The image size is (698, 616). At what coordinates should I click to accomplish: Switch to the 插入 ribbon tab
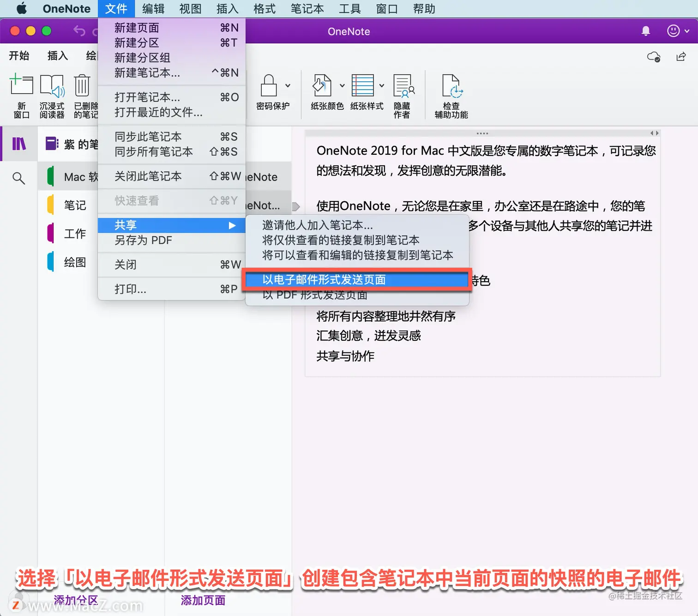pos(57,56)
